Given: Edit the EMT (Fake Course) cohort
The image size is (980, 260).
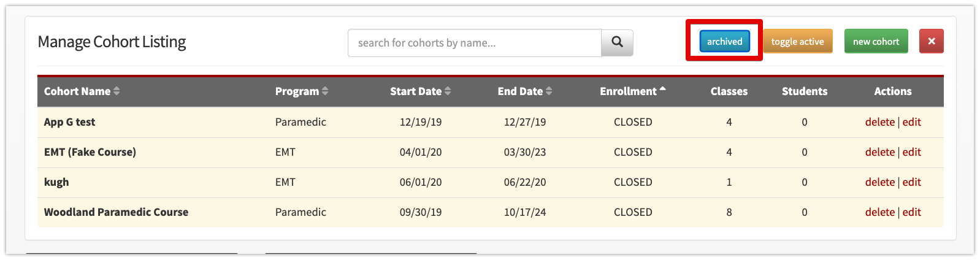Looking at the screenshot, I should (912, 152).
